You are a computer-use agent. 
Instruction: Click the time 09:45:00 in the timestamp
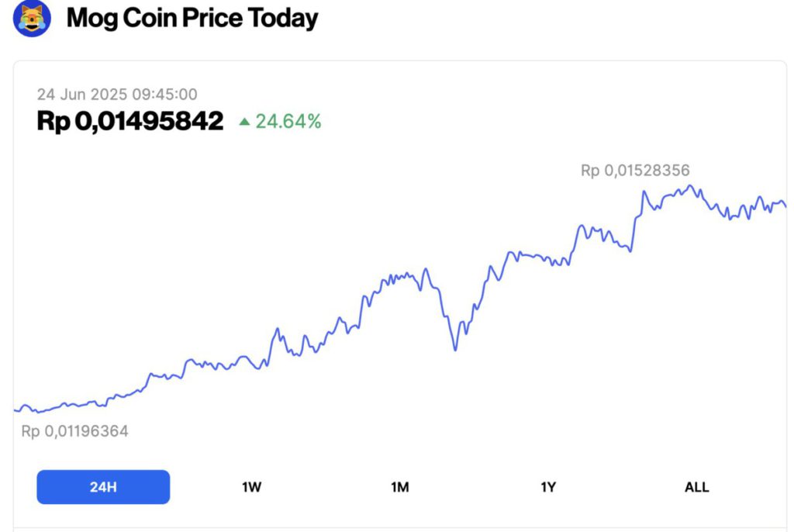163,95
